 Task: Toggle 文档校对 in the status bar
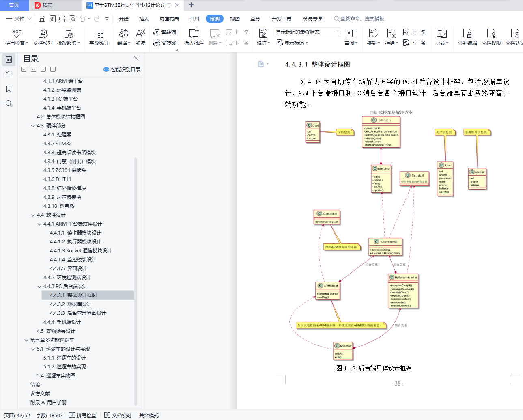coord(118,415)
